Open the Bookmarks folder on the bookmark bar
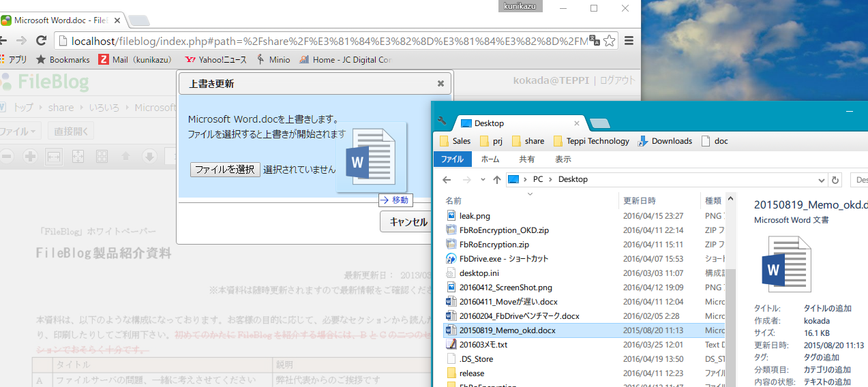Viewport: 868px width, 387px height. point(63,60)
